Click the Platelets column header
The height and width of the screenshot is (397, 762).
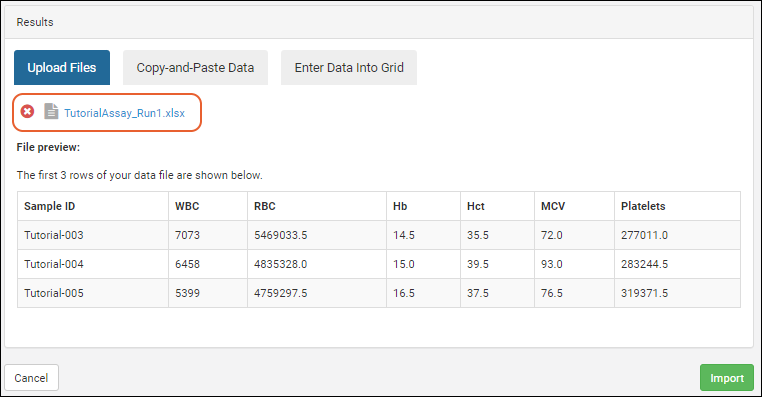677,206
